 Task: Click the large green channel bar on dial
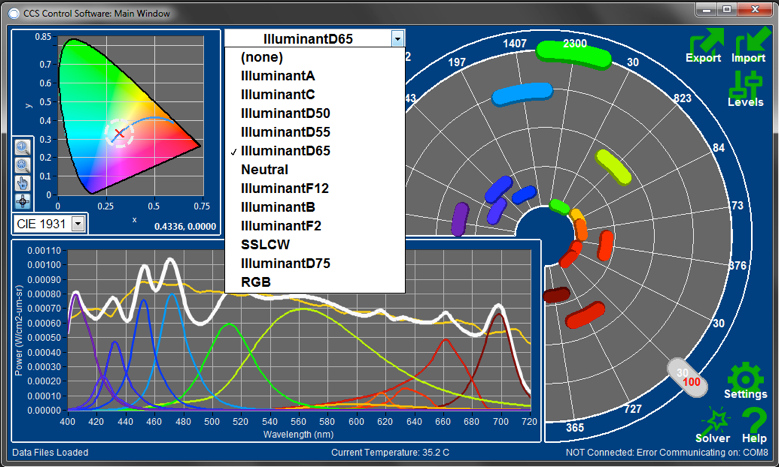(573, 51)
